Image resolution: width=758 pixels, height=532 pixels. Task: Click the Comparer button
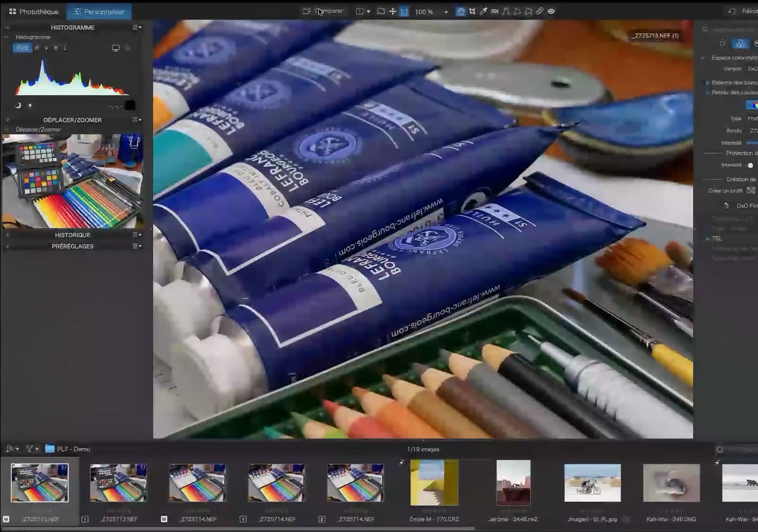(x=323, y=11)
